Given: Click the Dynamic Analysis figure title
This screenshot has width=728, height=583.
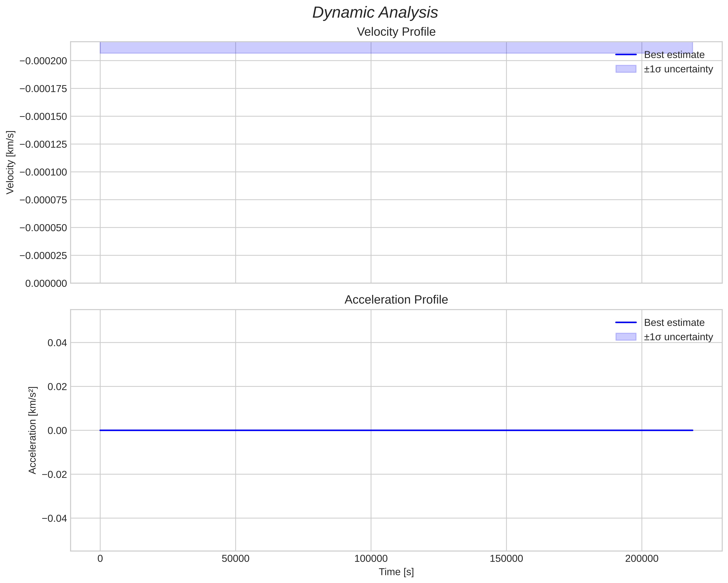Looking at the screenshot, I should tap(375, 13).
